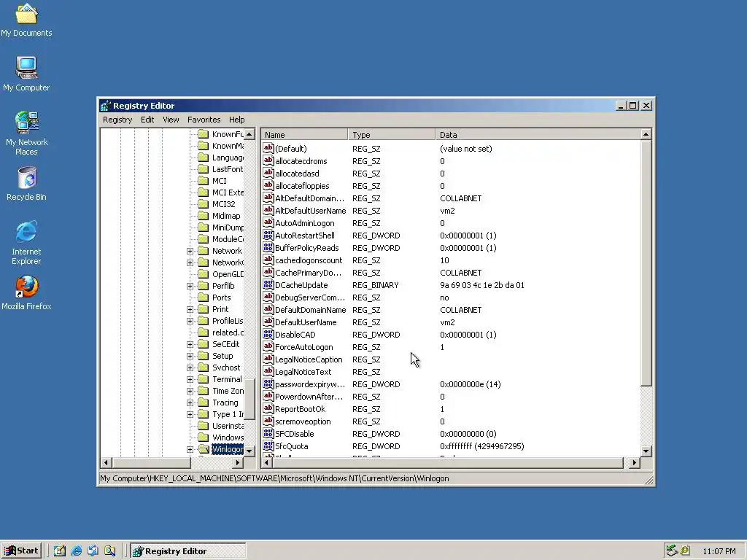Click the Internet Explorer quick launch icon
This screenshot has width=747, height=560.
click(76, 551)
